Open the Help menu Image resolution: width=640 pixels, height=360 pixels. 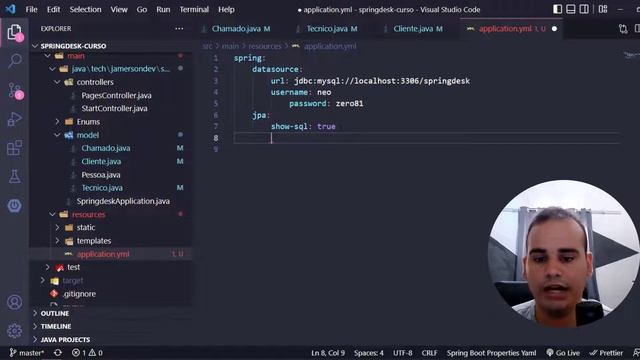[226, 9]
